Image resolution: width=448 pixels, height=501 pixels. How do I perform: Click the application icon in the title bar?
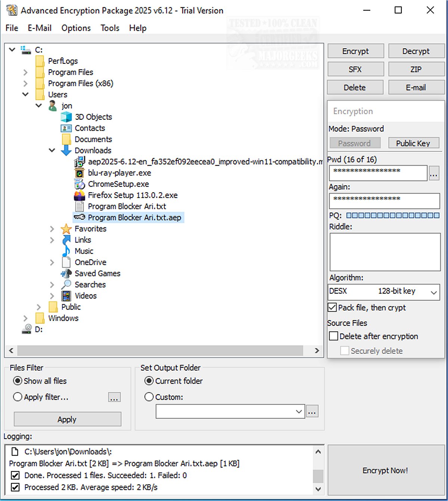[12, 10]
